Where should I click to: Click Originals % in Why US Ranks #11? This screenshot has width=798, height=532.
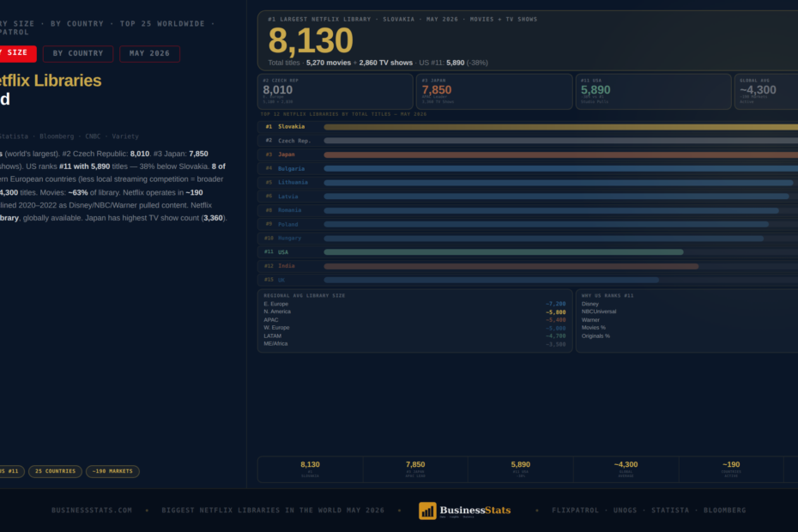(x=595, y=336)
